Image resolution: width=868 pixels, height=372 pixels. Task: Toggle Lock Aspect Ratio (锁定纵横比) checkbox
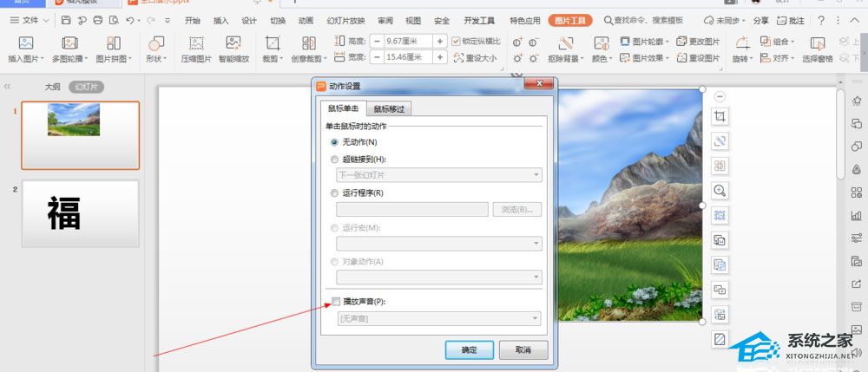tap(456, 42)
